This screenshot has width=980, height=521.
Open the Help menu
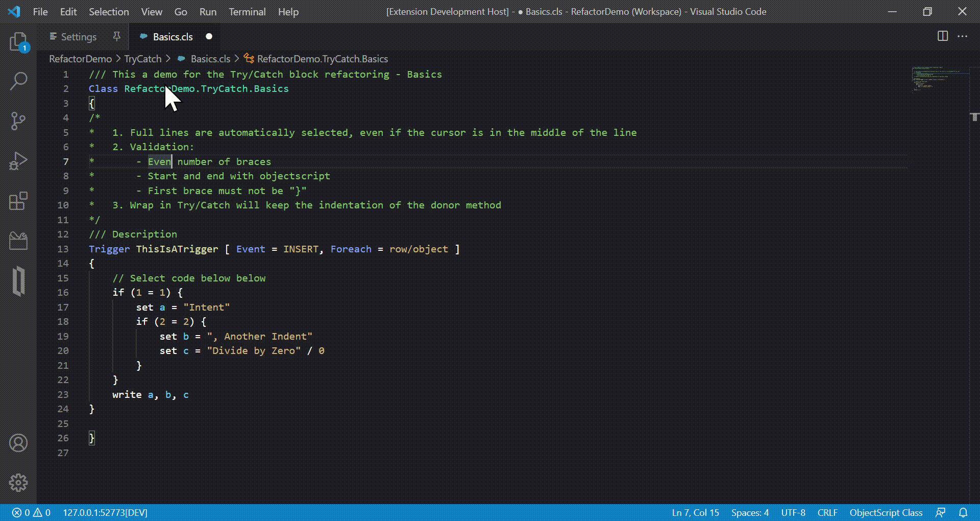coord(288,11)
